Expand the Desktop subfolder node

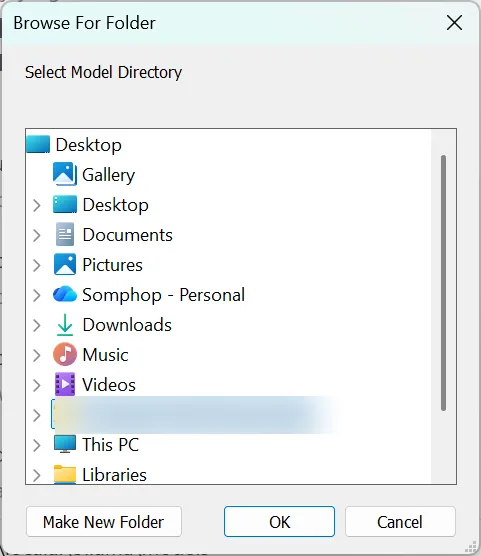(x=37, y=205)
